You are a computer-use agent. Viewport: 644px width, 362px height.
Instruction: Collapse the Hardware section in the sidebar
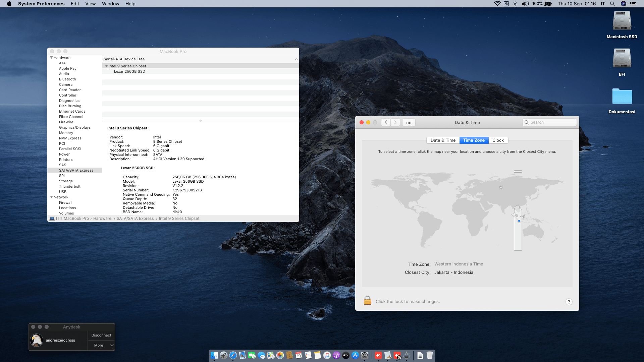coord(52,58)
